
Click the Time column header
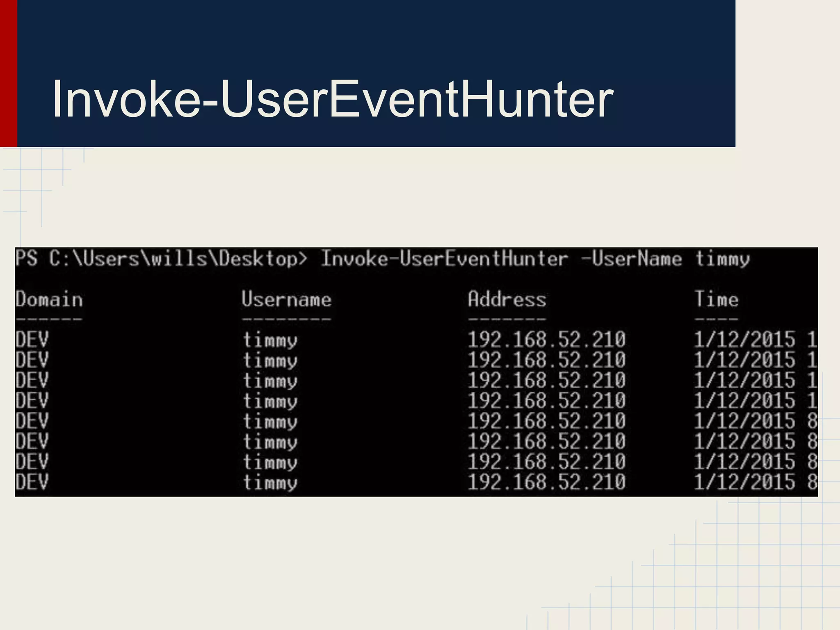[716, 299]
